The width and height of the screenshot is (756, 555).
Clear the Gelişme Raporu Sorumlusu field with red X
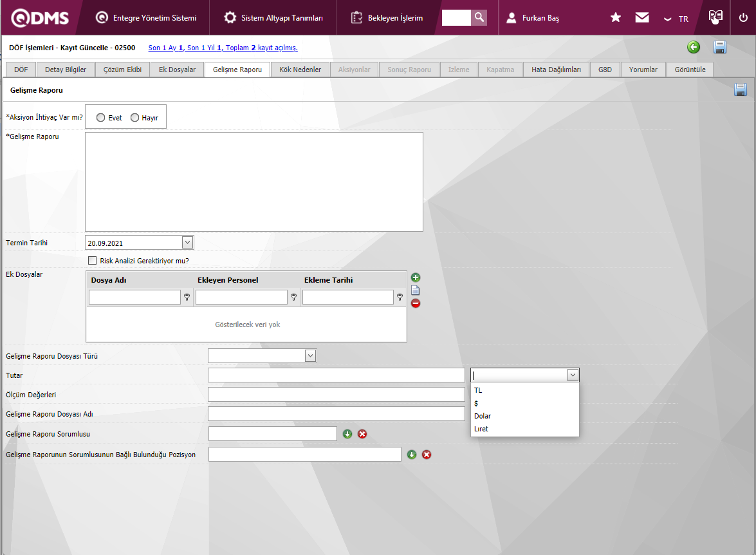(x=362, y=434)
